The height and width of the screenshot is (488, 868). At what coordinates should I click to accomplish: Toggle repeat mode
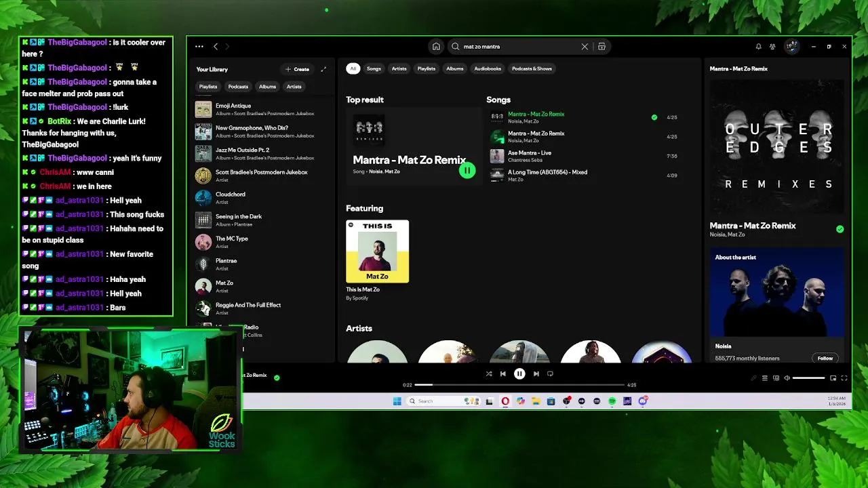[550, 373]
